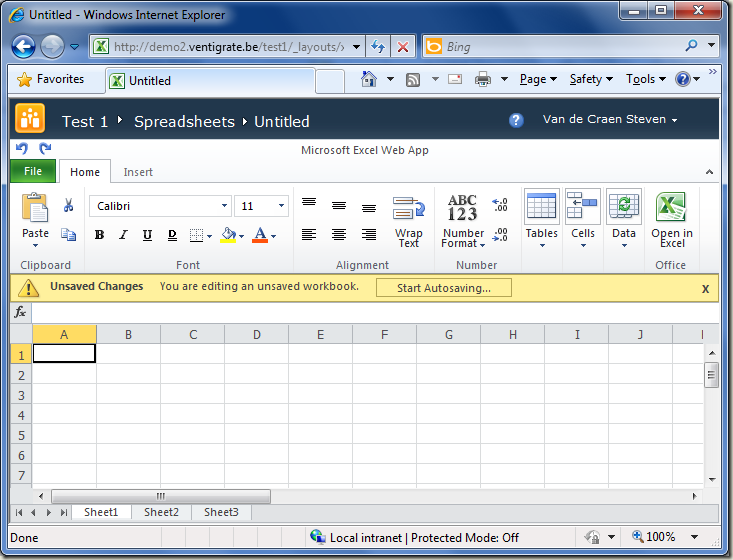Click the vertical scrollbar down arrow
733x560 pixels.
(x=712, y=480)
